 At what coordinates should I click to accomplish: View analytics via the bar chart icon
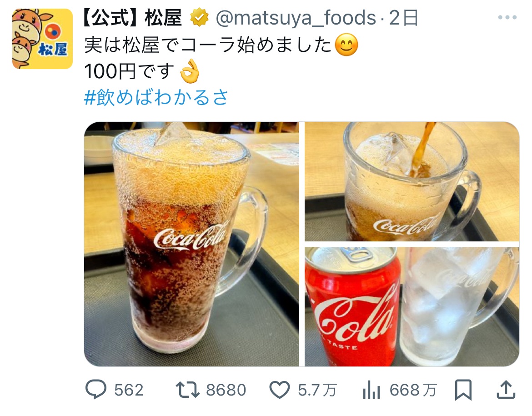[371, 390]
